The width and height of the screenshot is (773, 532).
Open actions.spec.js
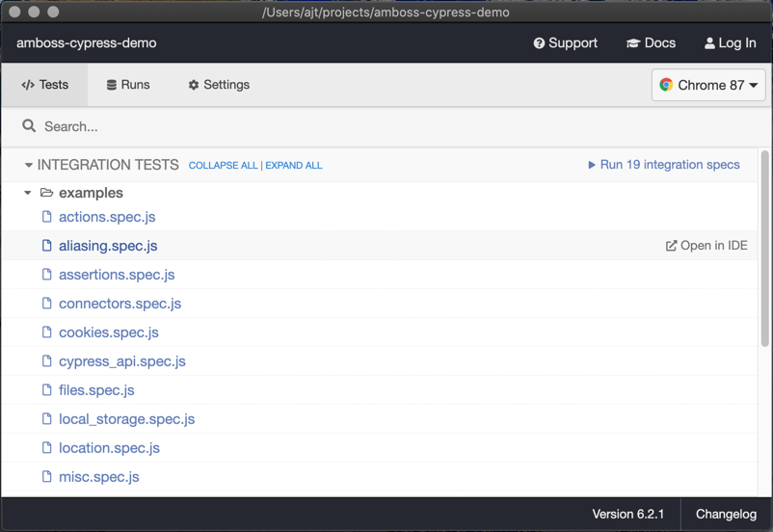(107, 217)
